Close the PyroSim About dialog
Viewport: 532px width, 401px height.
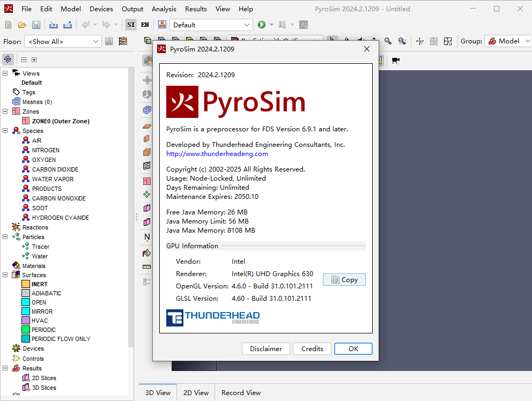[x=367, y=49]
